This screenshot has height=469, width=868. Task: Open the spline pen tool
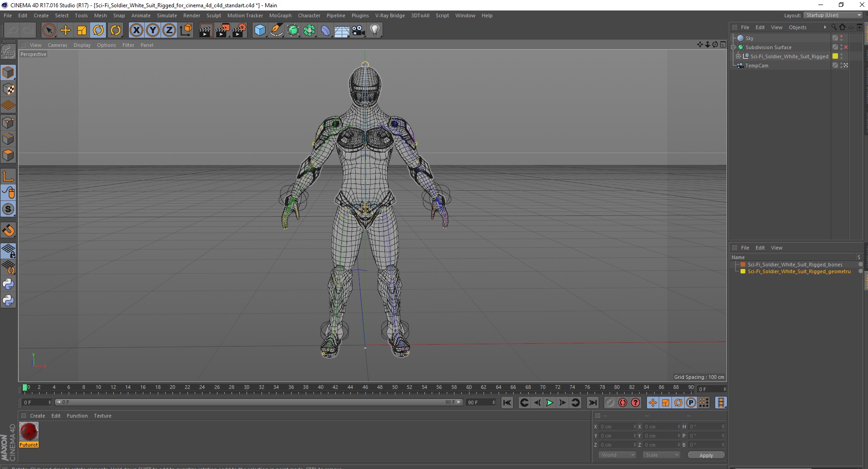coord(276,31)
